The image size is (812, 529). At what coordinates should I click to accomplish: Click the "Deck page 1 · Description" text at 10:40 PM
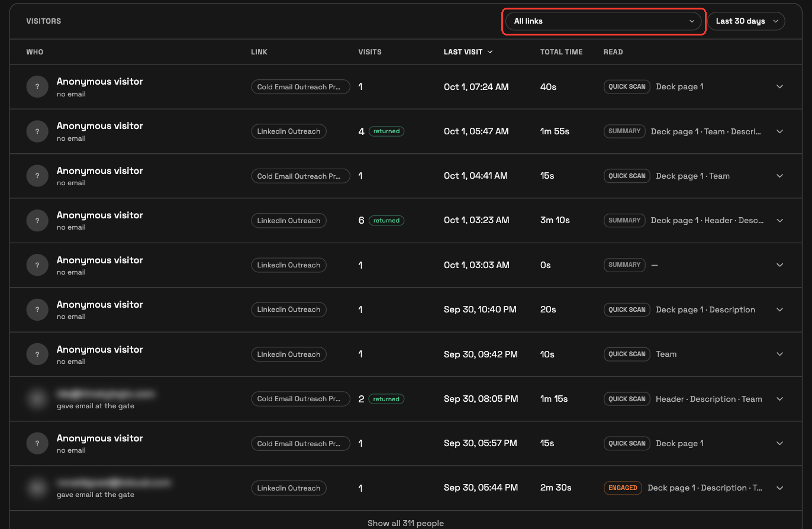click(x=705, y=309)
